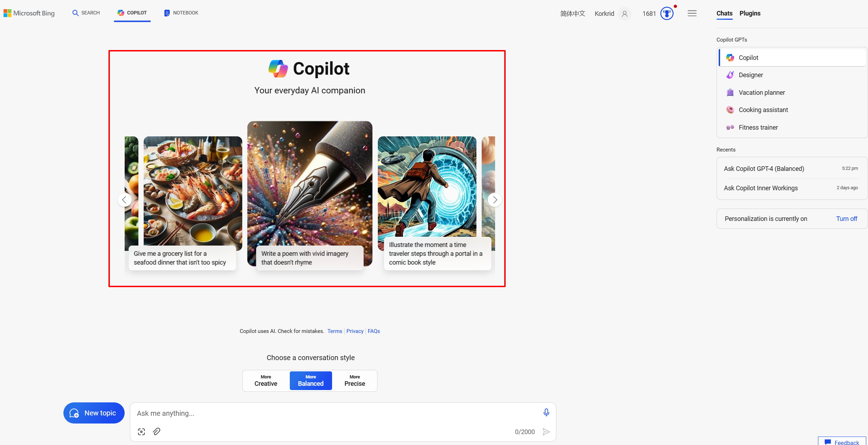Go to Microsoft Bing home logo
Viewport: 868px width, 445px height.
tap(29, 13)
